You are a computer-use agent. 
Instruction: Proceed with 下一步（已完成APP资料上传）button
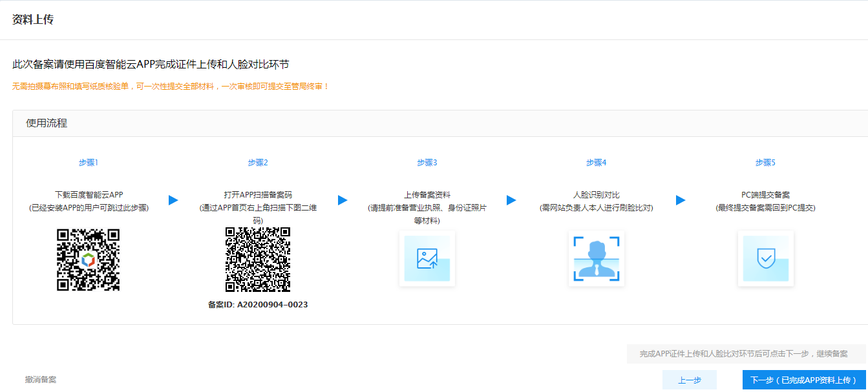click(x=804, y=380)
